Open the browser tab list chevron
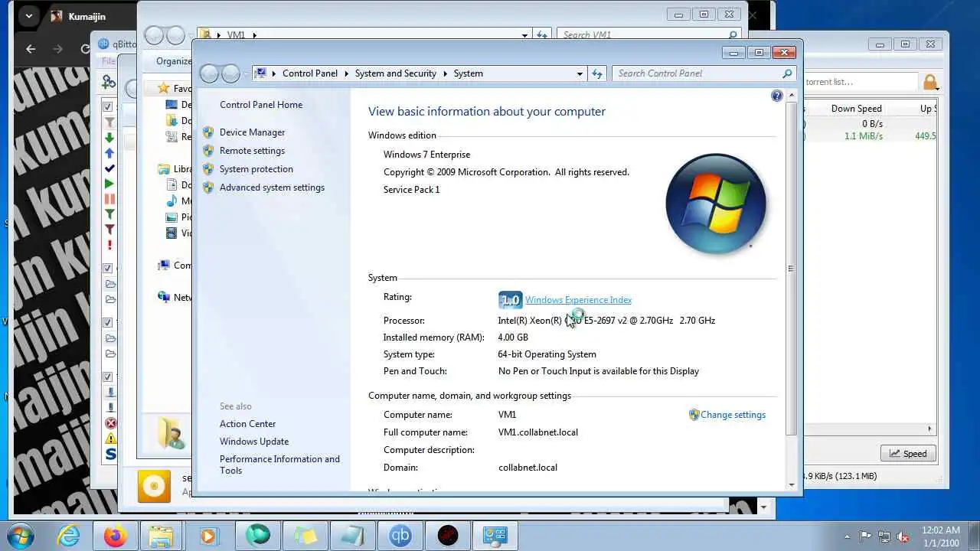 28,15
